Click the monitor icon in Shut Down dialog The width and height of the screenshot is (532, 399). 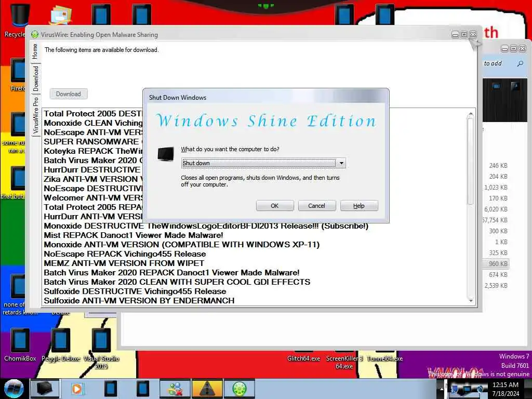(x=166, y=154)
